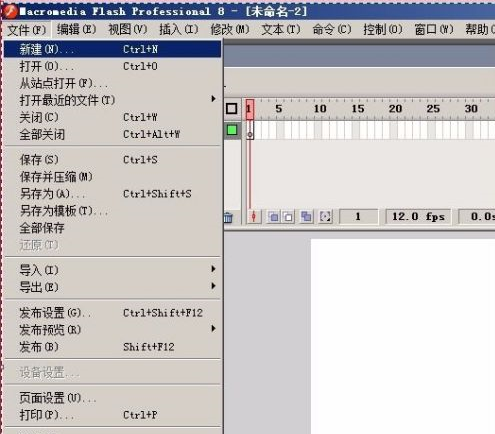
Task: Click frame 20 on the timeline ruler
Action: point(395,109)
